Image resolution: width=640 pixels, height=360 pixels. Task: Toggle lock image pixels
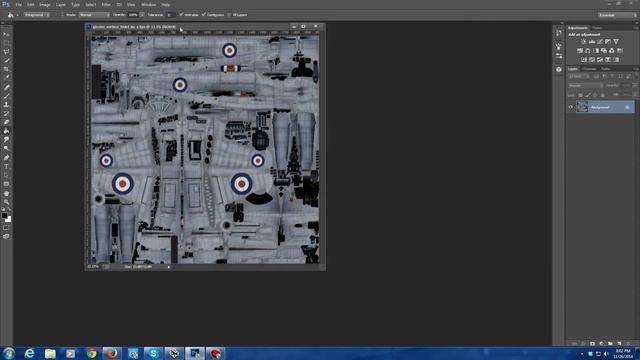click(588, 95)
